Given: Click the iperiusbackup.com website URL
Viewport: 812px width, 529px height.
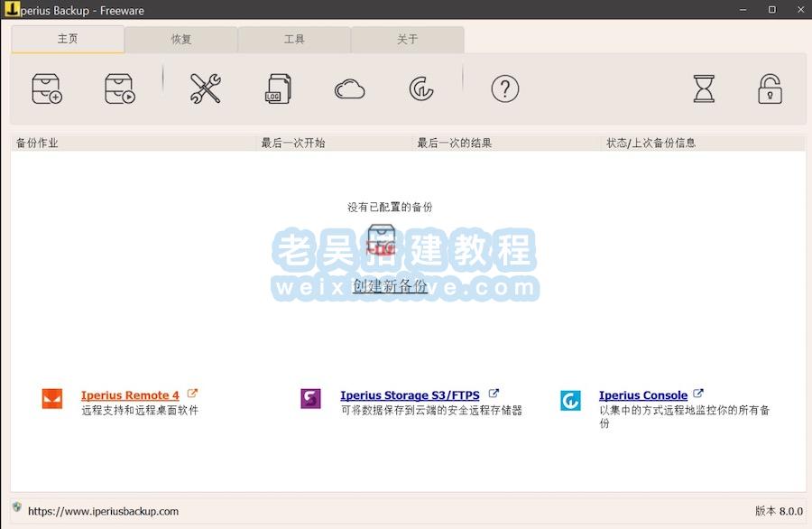Looking at the screenshot, I should pyautogui.click(x=103, y=511).
